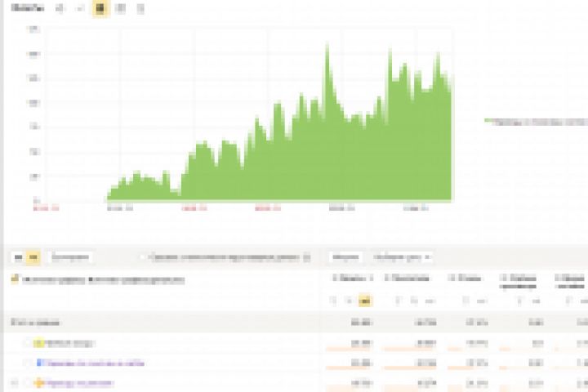Open purple link in orange-icon row

tap(80, 383)
